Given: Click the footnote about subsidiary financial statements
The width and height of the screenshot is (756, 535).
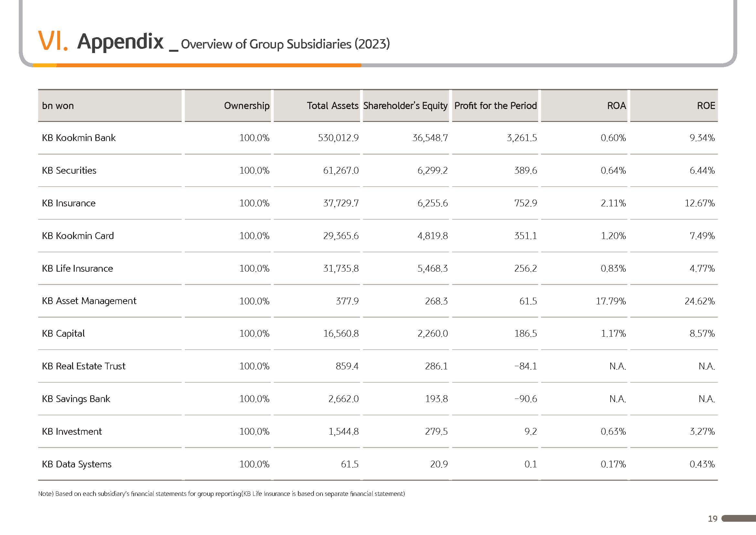Looking at the screenshot, I should tap(221, 494).
